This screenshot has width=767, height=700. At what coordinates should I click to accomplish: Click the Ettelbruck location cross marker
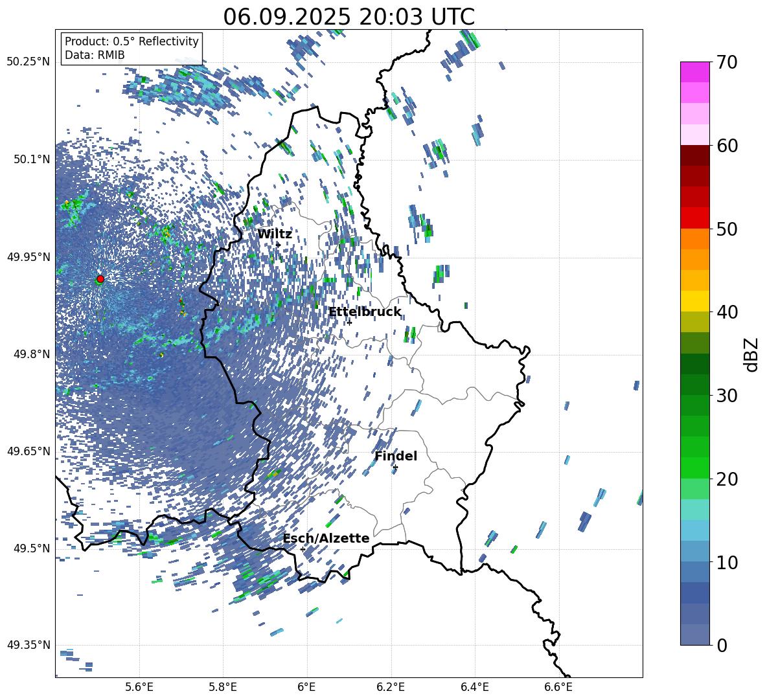pos(349,322)
